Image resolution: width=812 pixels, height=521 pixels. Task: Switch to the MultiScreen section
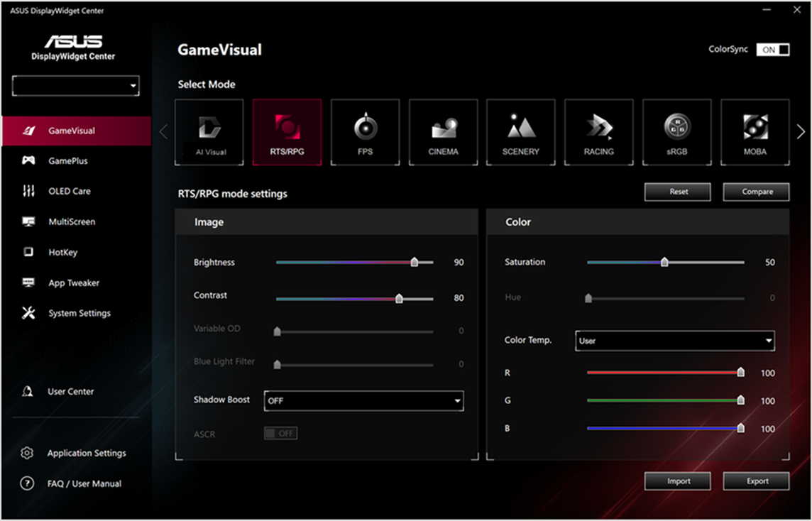71,221
